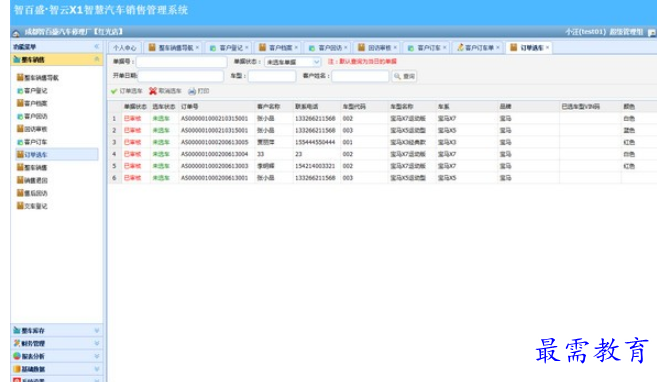Click the red X 取消选车 toolbar button
This screenshot has width=657, height=382.
(x=165, y=91)
